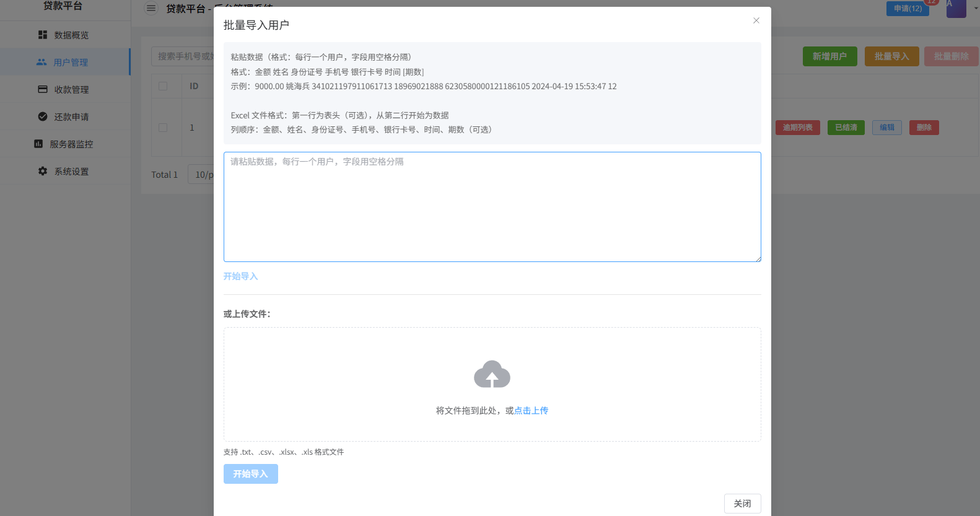Screen dimensions: 980x516
Task: Open the 10/page page-size dropdown
Action: pos(203,175)
